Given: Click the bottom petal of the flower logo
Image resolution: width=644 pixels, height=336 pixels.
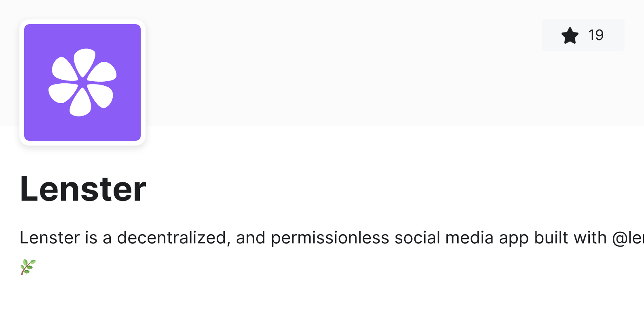Looking at the screenshot, I should point(80,104).
